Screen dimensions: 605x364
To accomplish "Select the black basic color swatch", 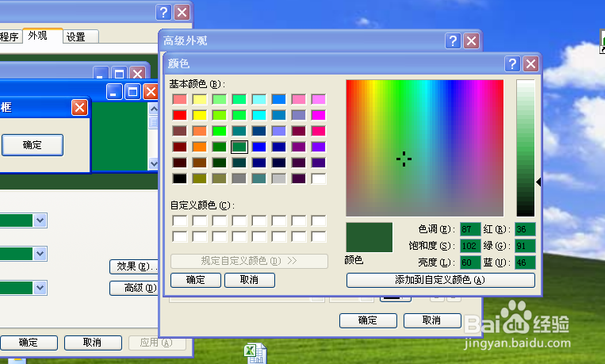I will click(180, 178).
